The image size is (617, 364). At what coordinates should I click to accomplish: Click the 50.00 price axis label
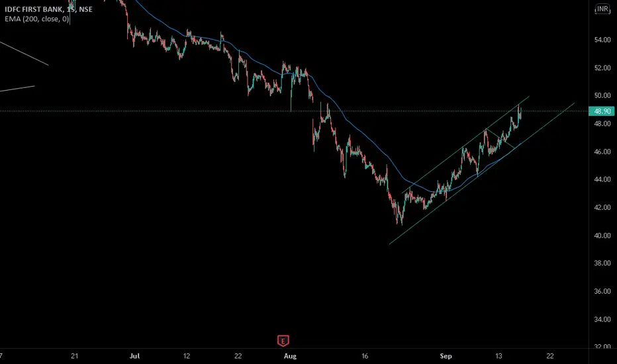[x=602, y=95]
